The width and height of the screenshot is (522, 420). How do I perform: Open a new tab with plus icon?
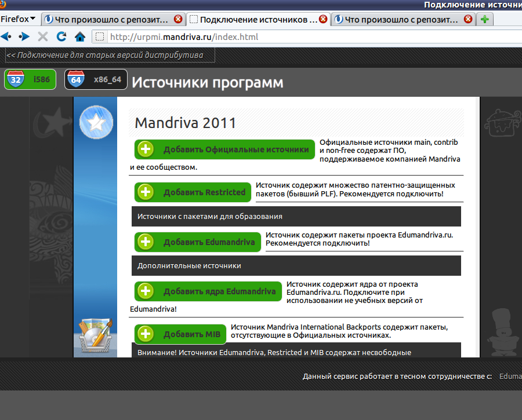click(x=484, y=19)
